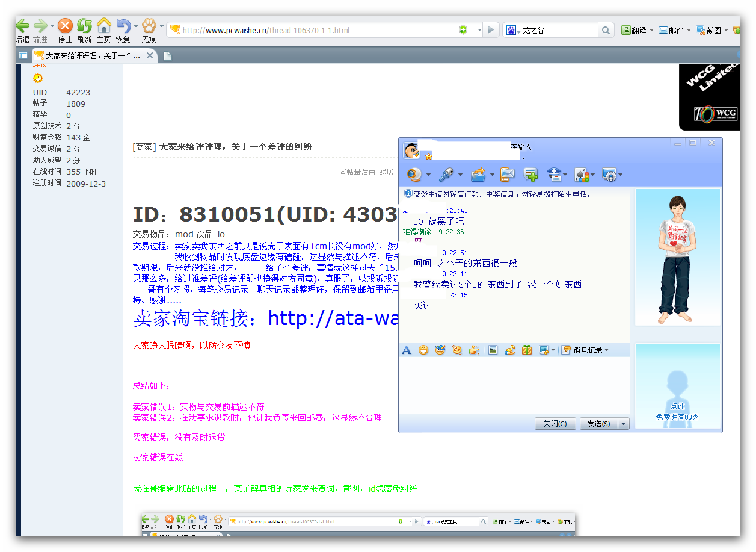Open a new tab with blank page icon
Image resolution: width=756 pixels, height=552 pixels.
tap(168, 56)
